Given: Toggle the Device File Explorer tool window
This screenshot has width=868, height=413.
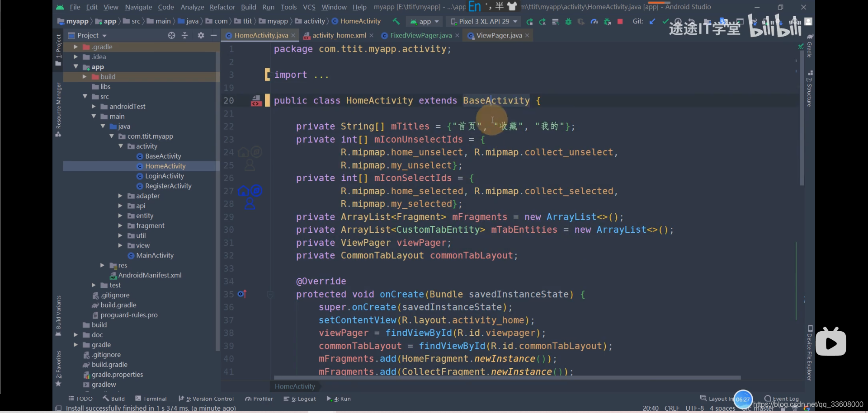Looking at the screenshot, I should pyautogui.click(x=810, y=353).
